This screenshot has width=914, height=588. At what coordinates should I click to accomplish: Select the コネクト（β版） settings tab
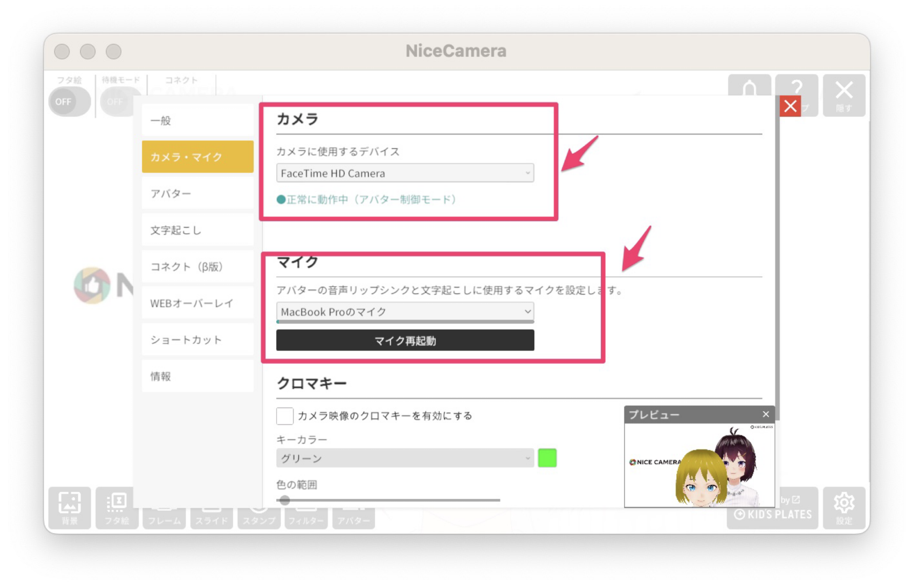point(197,266)
